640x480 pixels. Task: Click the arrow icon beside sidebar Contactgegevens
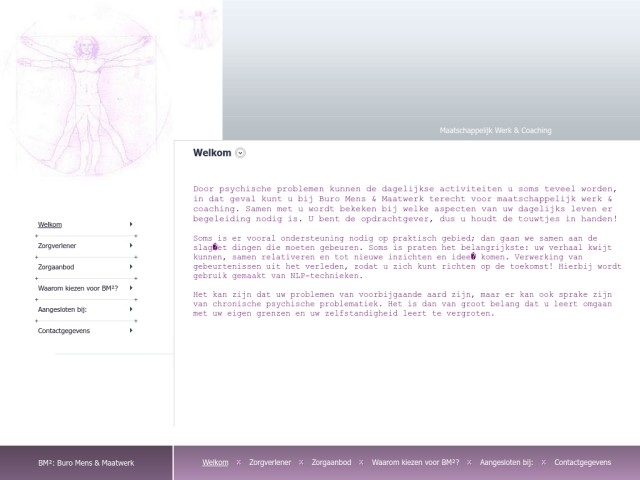(131, 330)
